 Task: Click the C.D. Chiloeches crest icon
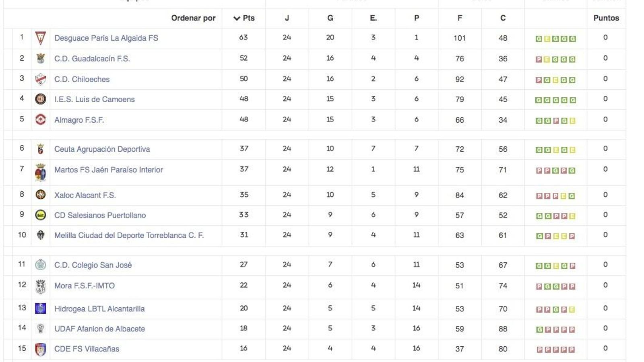[40, 79]
